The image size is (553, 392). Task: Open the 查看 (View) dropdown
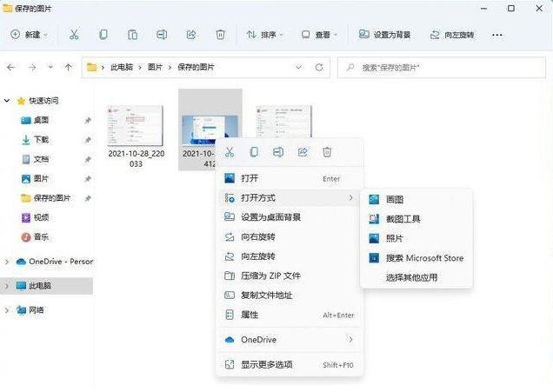(319, 35)
